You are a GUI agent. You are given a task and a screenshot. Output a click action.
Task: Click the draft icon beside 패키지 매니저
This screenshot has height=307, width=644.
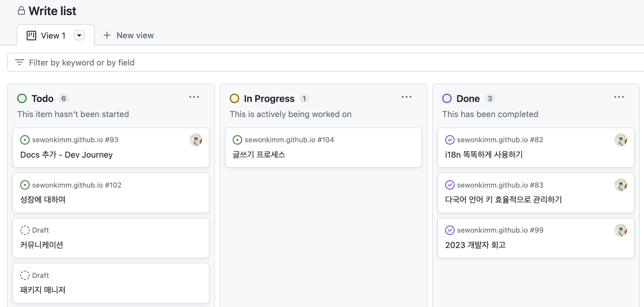pos(25,275)
